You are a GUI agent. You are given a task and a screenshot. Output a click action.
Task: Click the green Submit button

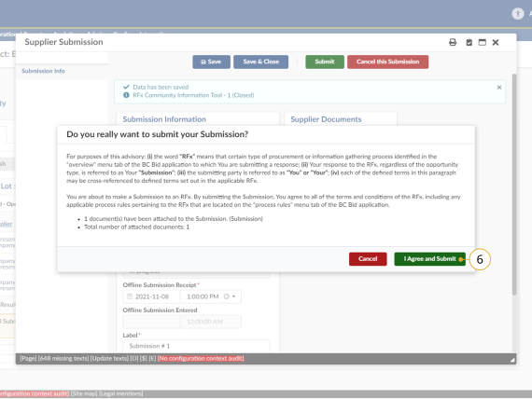coord(325,62)
